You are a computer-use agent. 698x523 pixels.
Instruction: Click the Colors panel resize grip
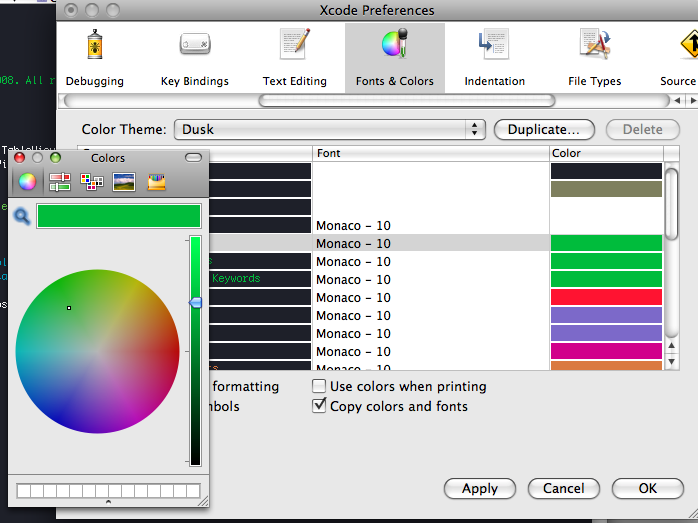coord(203,502)
